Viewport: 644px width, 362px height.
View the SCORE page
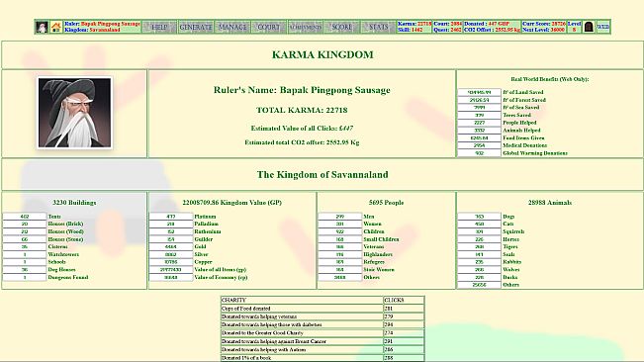coord(341,27)
